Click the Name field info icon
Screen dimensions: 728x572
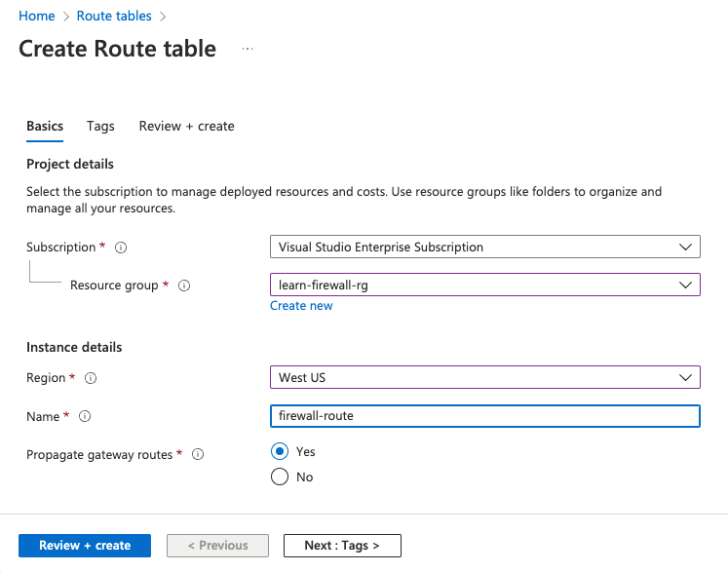(85, 416)
